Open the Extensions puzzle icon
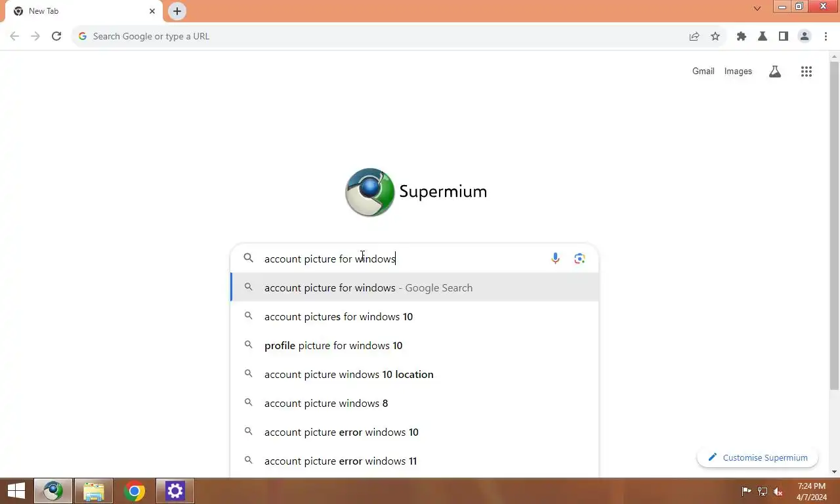This screenshot has width=840, height=504. coord(742,36)
